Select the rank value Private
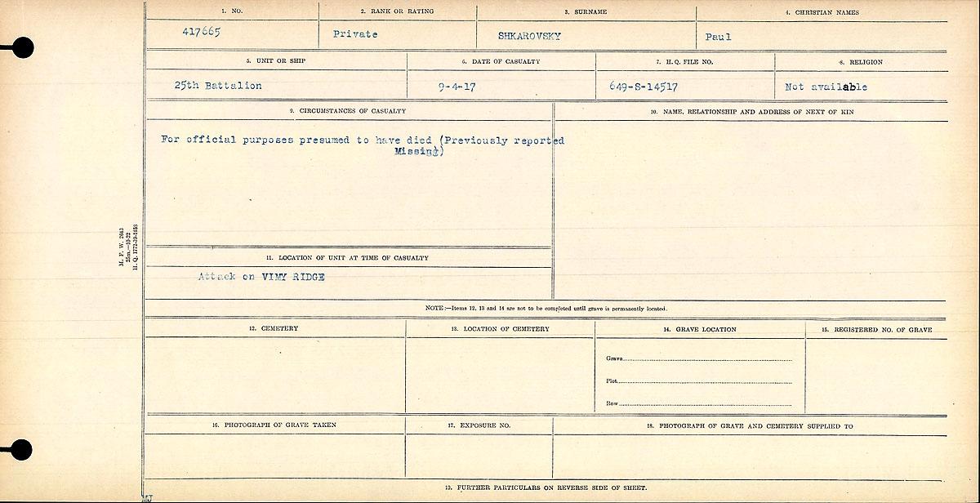 pyautogui.click(x=354, y=35)
